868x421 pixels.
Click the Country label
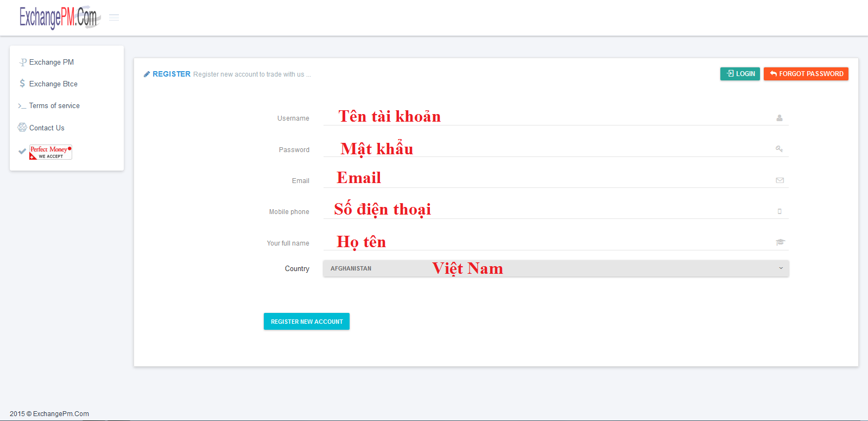297,269
